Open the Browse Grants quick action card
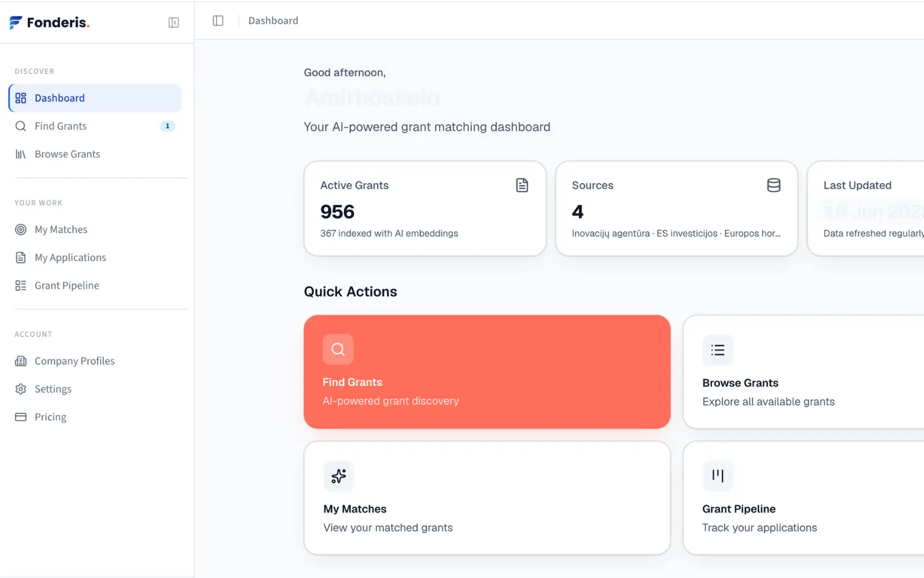Viewport: 924px width, 578px height. click(x=803, y=372)
